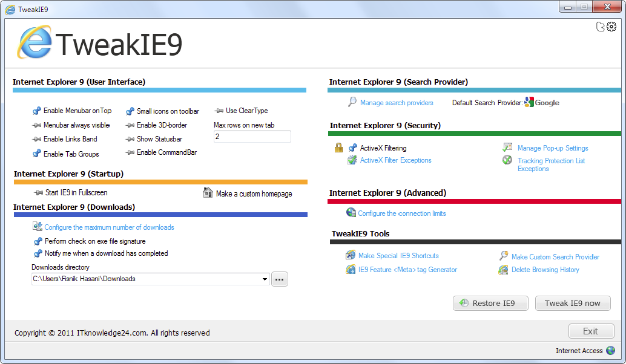The height and width of the screenshot is (364, 626).
Task: Click the Make Custom Search Provider icon
Action: 504,256
